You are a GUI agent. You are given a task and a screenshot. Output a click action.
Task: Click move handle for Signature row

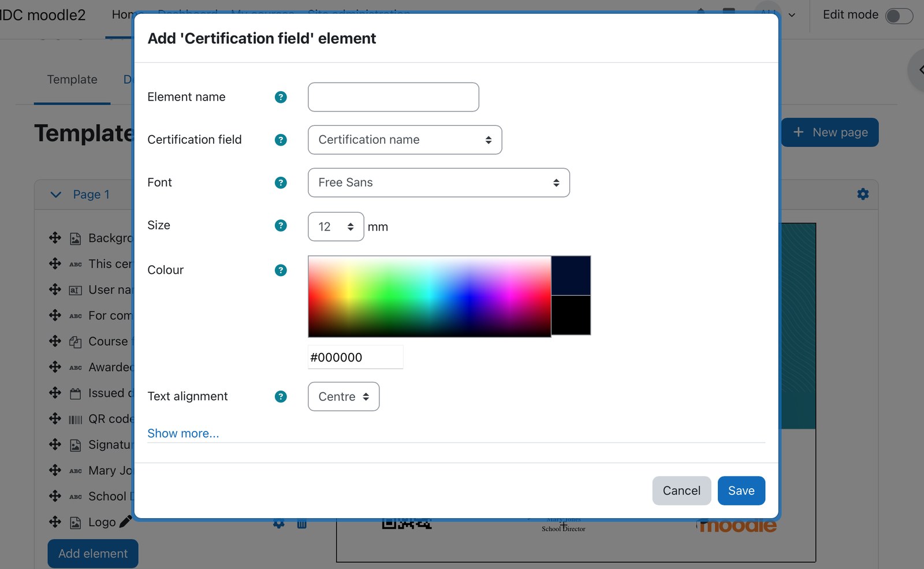[55, 444]
